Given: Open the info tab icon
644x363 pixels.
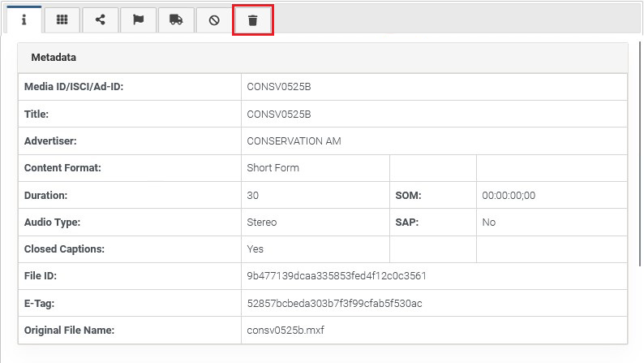Looking at the screenshot, I should [24, 19].
